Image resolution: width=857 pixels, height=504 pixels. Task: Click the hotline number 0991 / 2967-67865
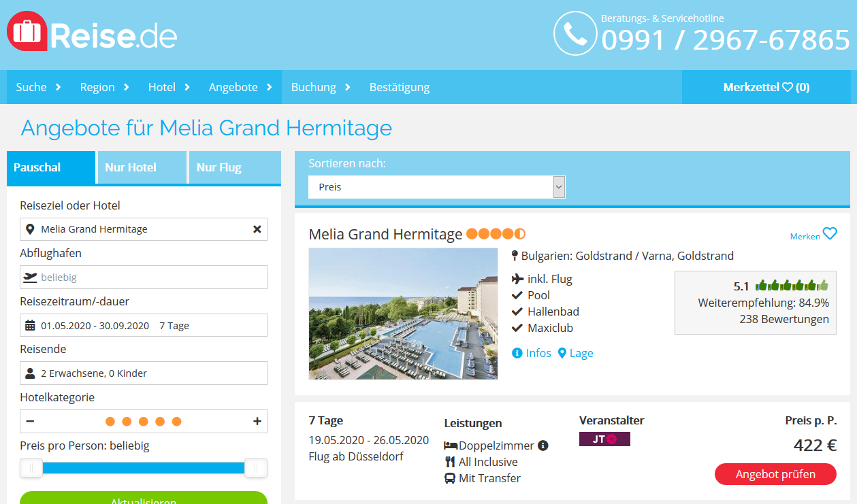(x=726, y=41)
